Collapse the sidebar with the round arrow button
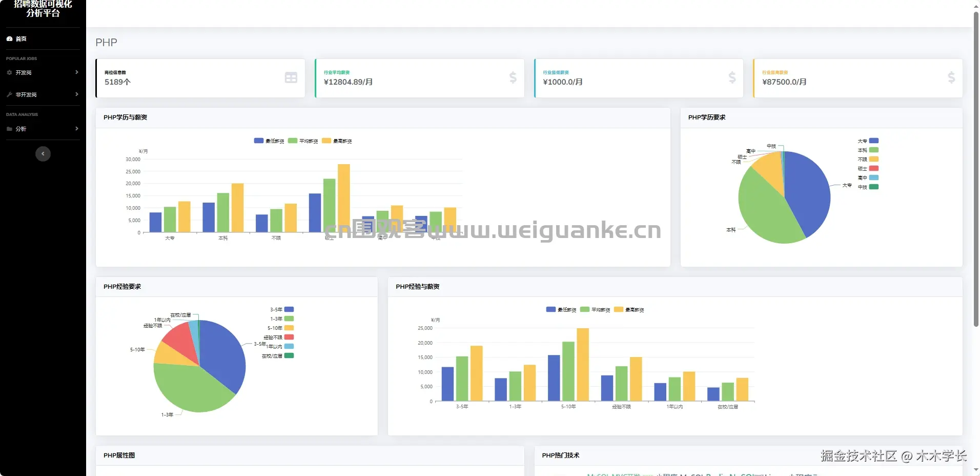This screenshot has width=980, height=476. coord(43,154)
